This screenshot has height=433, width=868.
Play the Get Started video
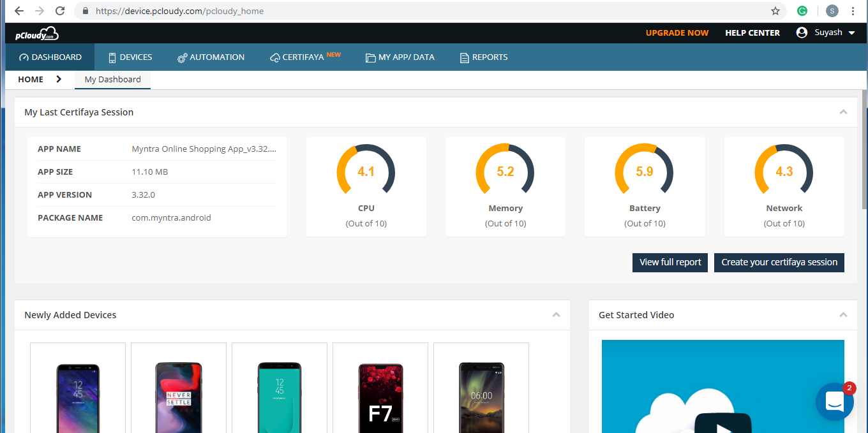coord(723,422)
